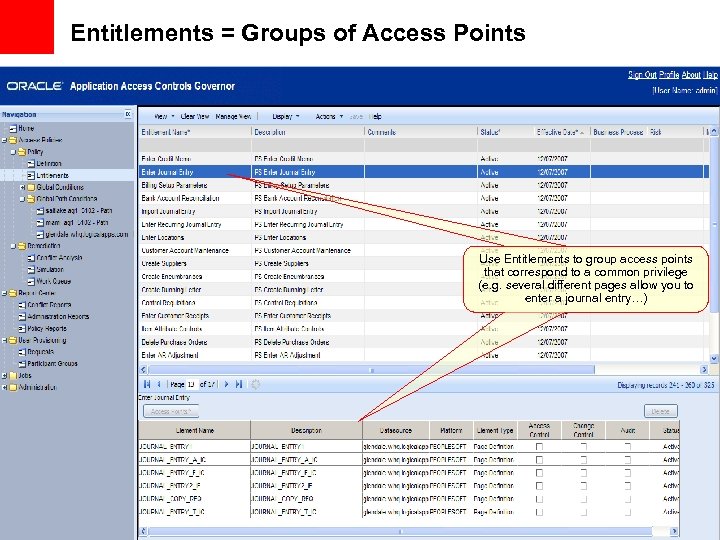Collapse the Remediation tree node

point(13,246)
